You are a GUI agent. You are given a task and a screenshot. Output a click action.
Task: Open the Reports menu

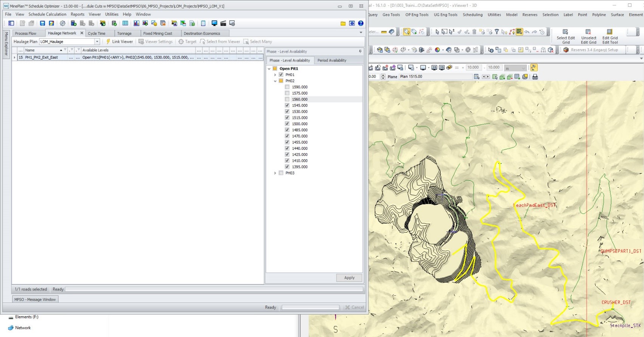pos(77,14)
